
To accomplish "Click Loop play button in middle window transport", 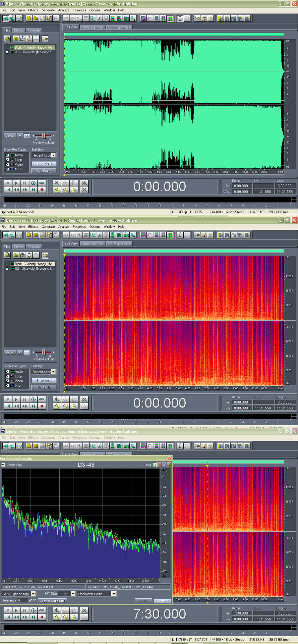I will [42, 399].
